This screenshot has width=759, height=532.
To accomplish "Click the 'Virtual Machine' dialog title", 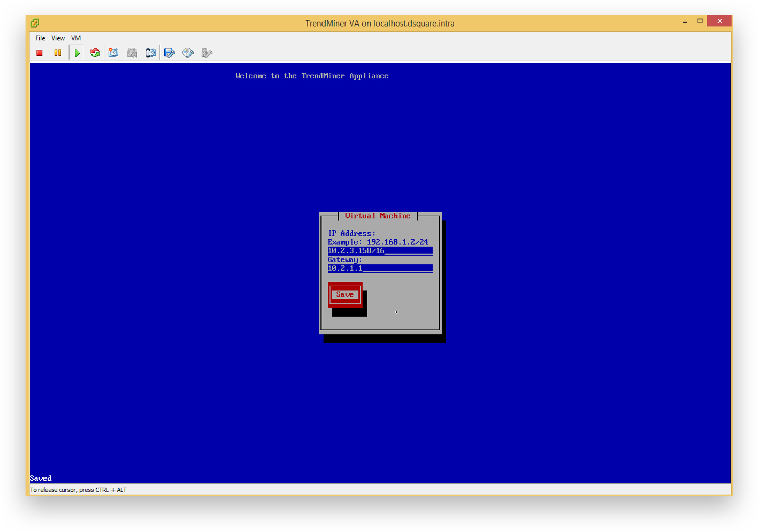I will [x=378, y=216].
